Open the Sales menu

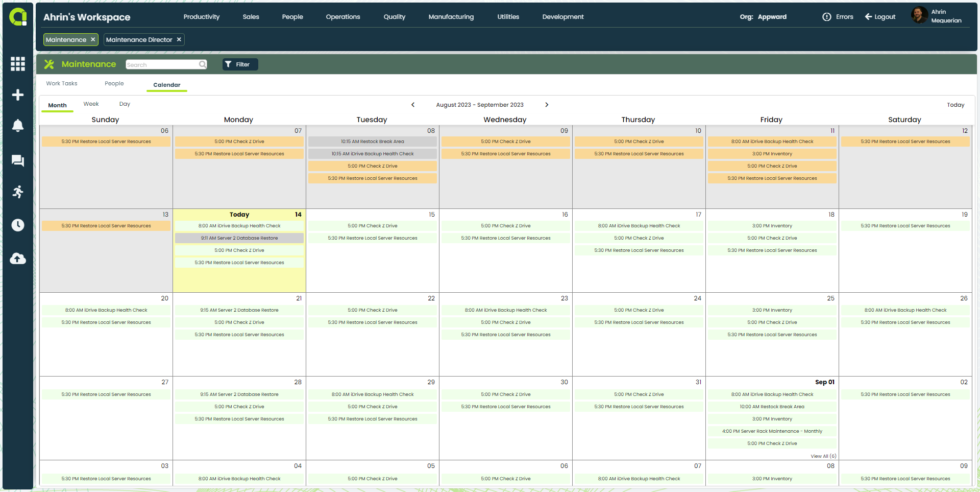[251, 17]
